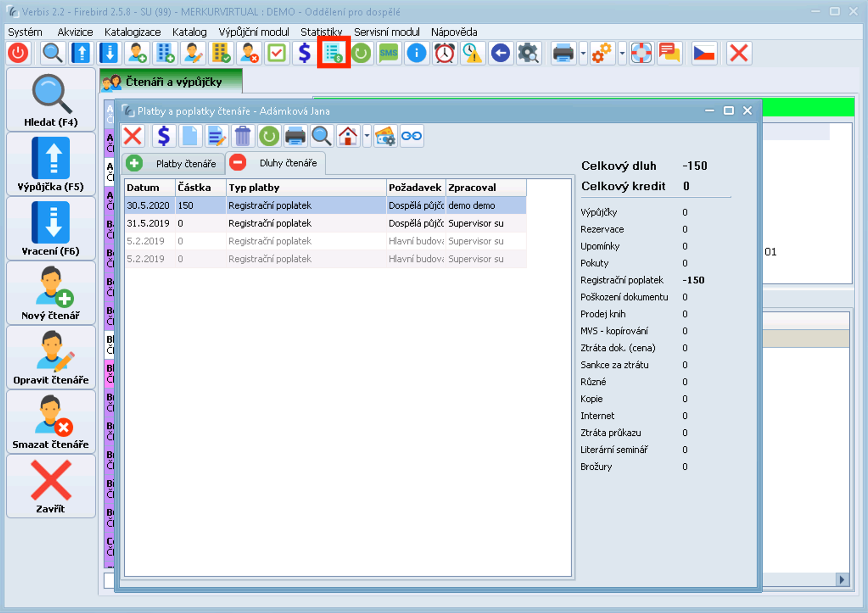The height and width of the screenshot is (613, 868).
Task: Click the Hledat (F4) sidebar button
Action: (51, 100)
